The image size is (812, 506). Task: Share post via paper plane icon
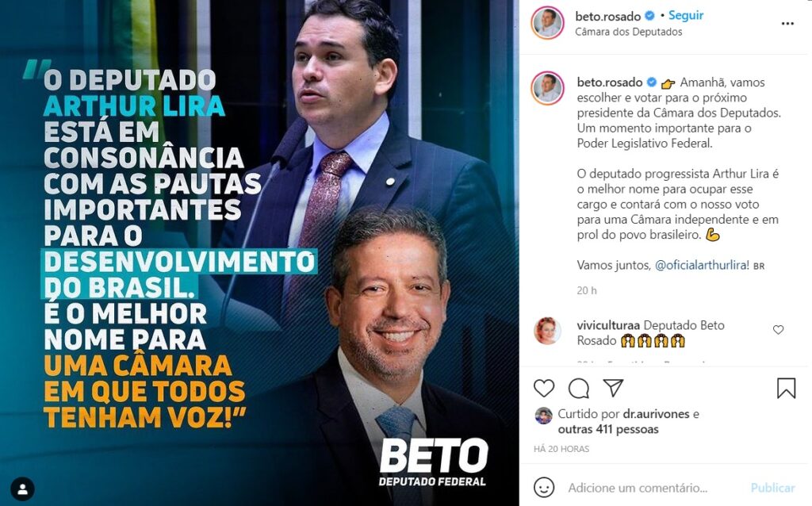pos(613,387)
